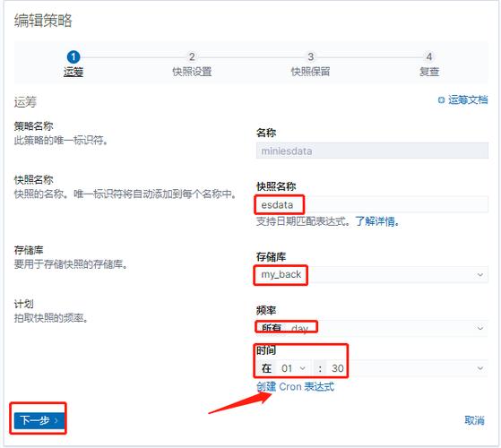The image size is (501, 448).
Task: Click the 下一步 button
Action: (x=39, y=420)
